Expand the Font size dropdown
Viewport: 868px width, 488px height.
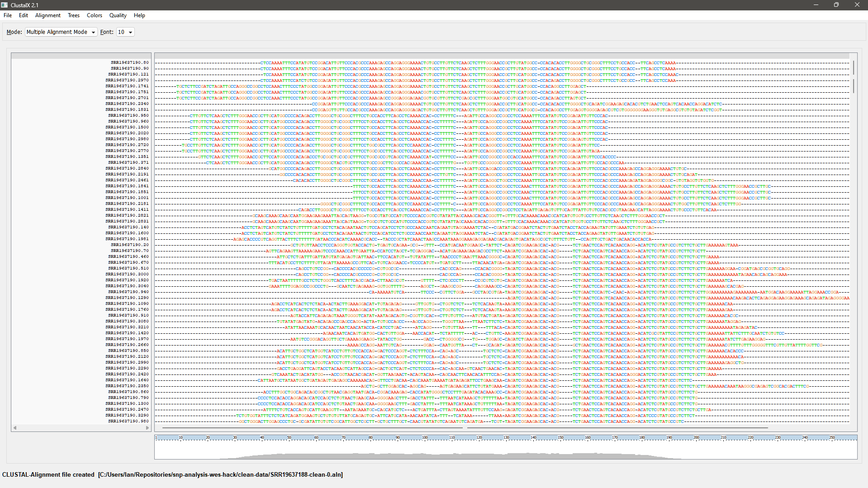[x=125, y=32]
